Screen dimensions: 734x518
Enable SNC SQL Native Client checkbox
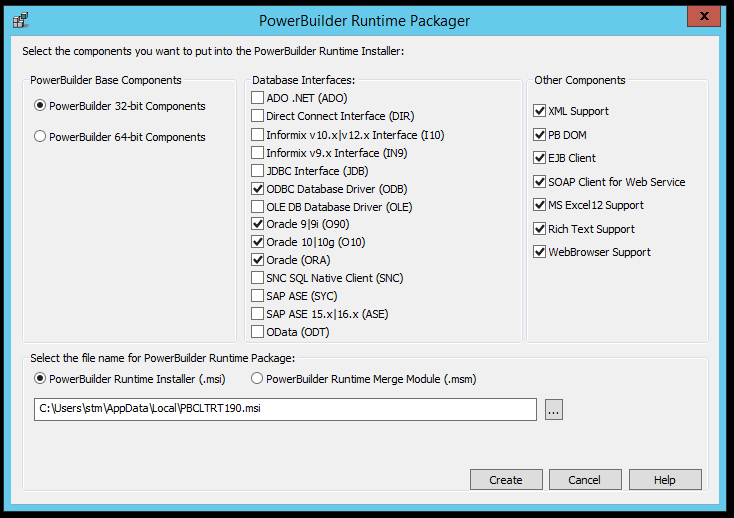(x=258, y=278)
